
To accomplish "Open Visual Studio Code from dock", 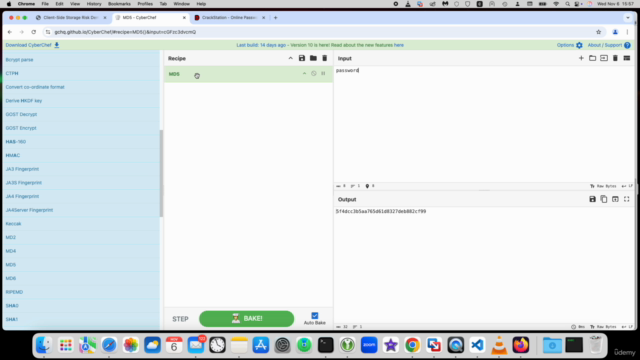I will click(477, 345).
